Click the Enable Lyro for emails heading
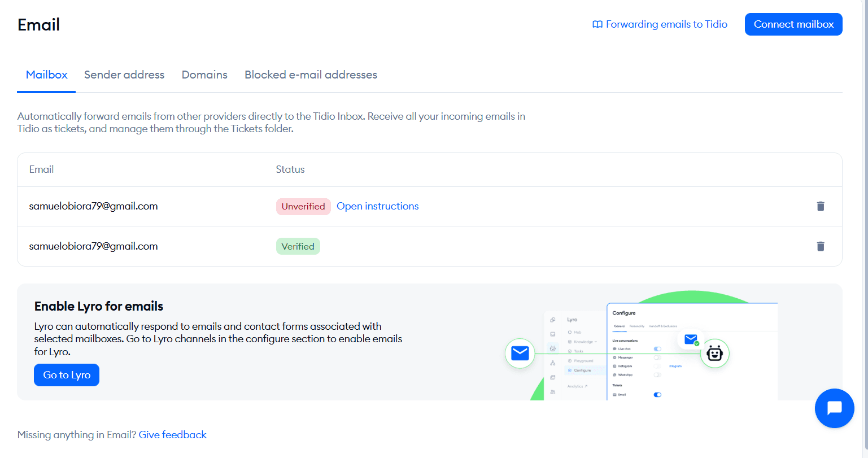This screenshot has height=458, width=868. pos(99,306)
